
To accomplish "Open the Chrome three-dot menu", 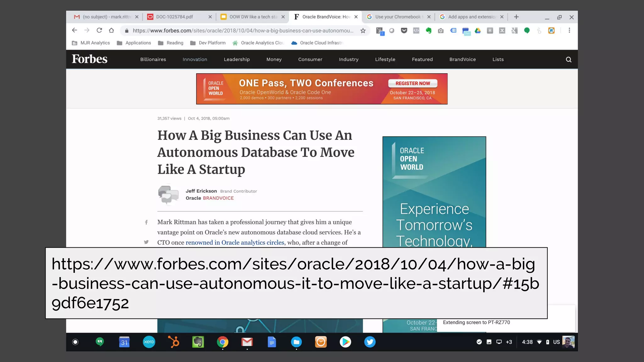I will [569, 30].
